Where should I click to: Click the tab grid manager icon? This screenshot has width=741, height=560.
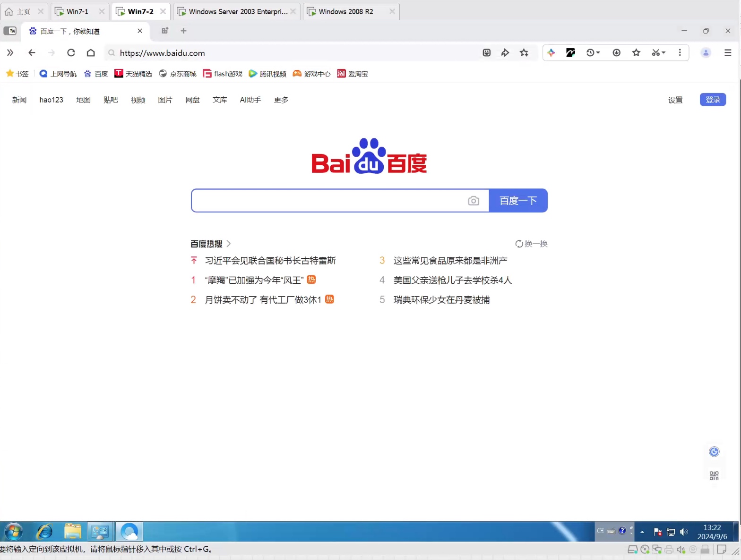point(165,31)
